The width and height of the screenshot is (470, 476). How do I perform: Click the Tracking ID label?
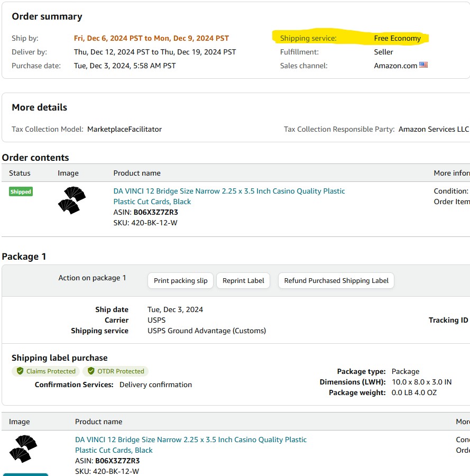pos(448,320)
